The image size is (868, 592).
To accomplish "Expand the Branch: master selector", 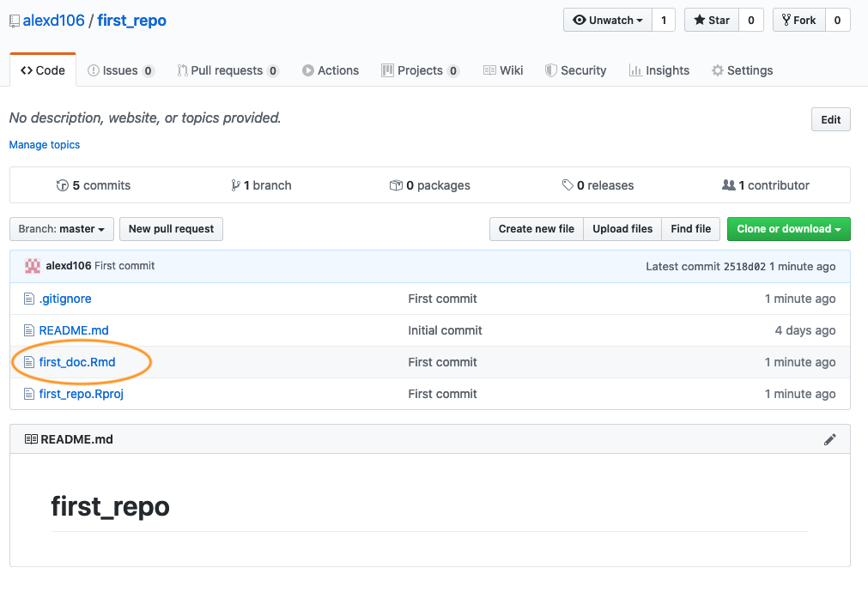I will [x=61, y=229].
